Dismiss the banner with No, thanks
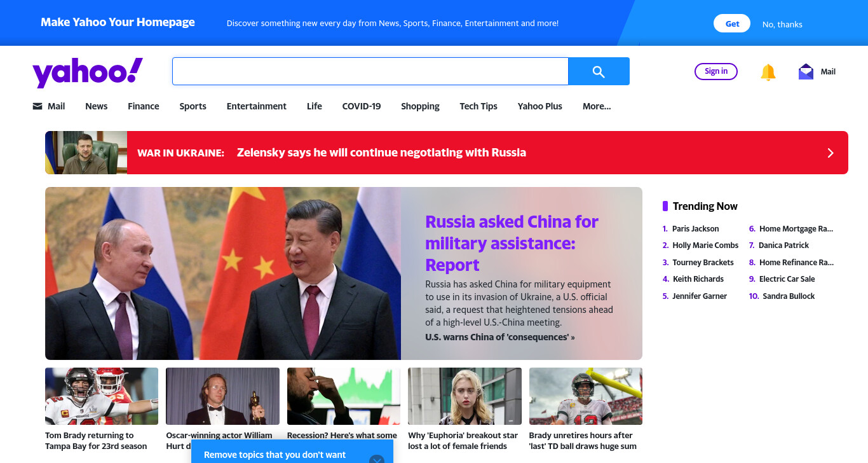Image resolution: width=868 pixels, height=463 pixels. coord(782,24)
